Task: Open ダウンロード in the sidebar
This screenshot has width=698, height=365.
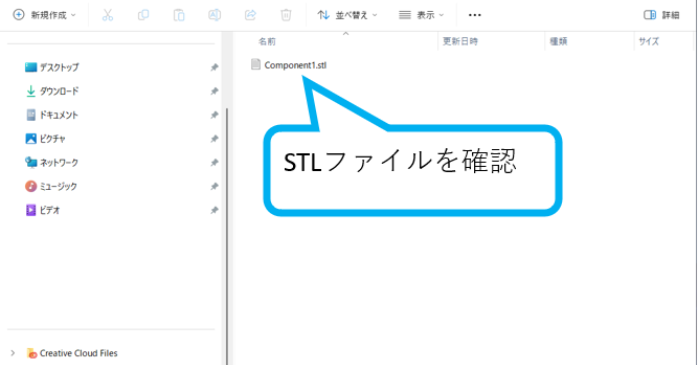Action: (x=52, y=91)
